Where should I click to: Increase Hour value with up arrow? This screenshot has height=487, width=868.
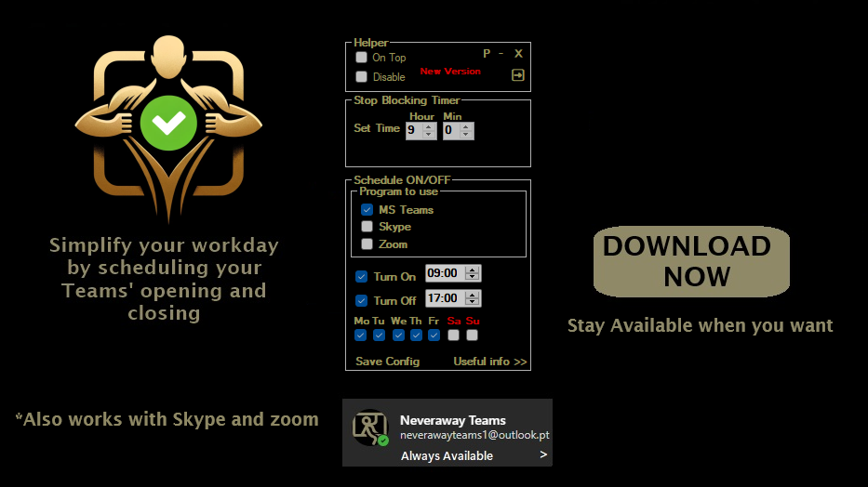click(429, 127)
